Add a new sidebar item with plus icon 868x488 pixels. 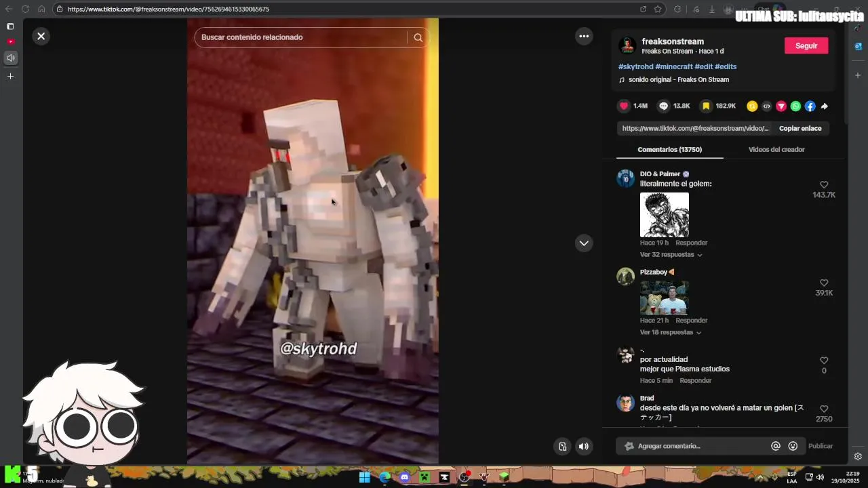coord(10,77)
